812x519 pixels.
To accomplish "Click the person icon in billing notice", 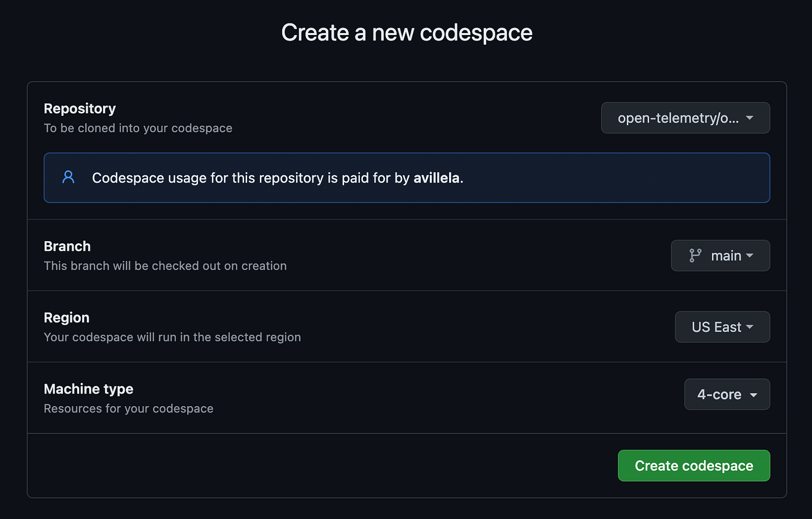I will (x=69, y=177).
